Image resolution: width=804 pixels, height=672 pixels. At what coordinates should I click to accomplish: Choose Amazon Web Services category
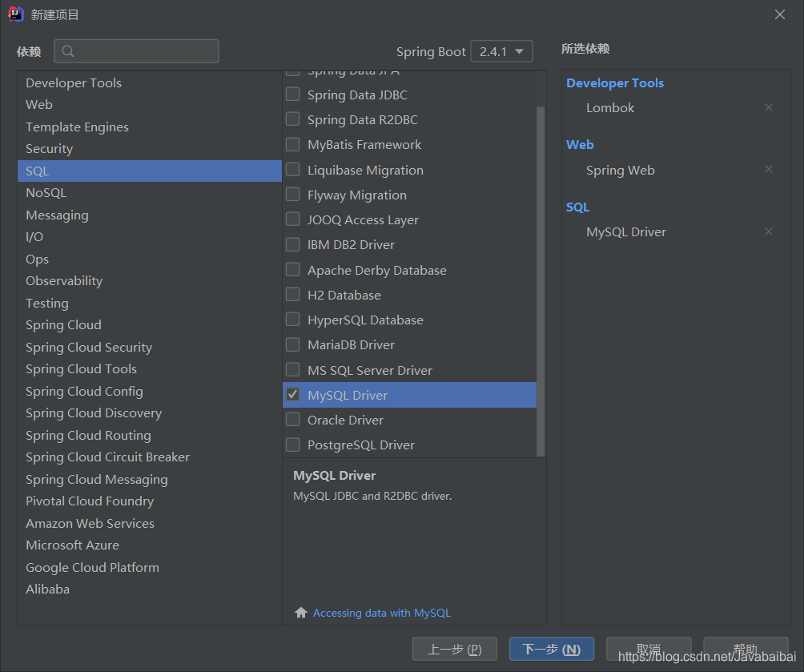pos(149,524)
